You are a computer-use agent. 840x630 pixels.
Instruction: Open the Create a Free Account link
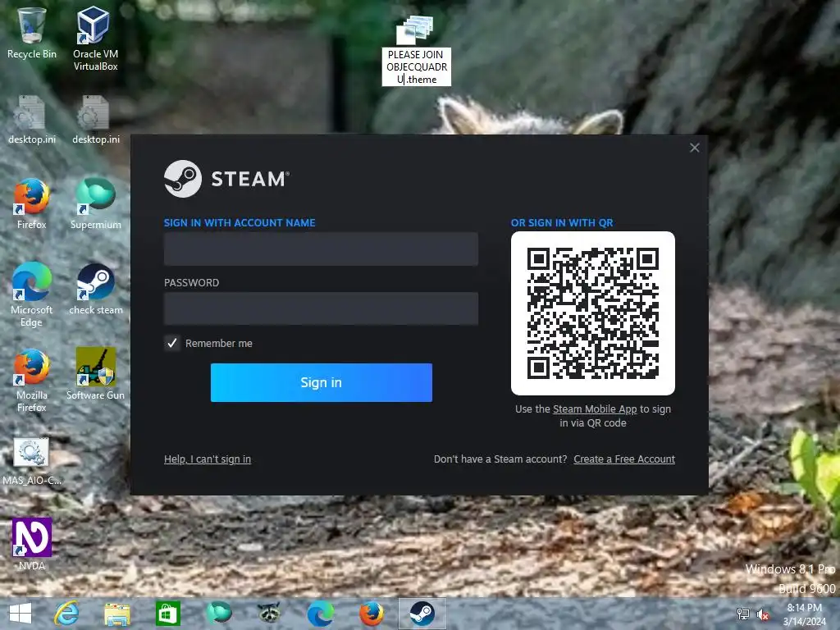624,459
